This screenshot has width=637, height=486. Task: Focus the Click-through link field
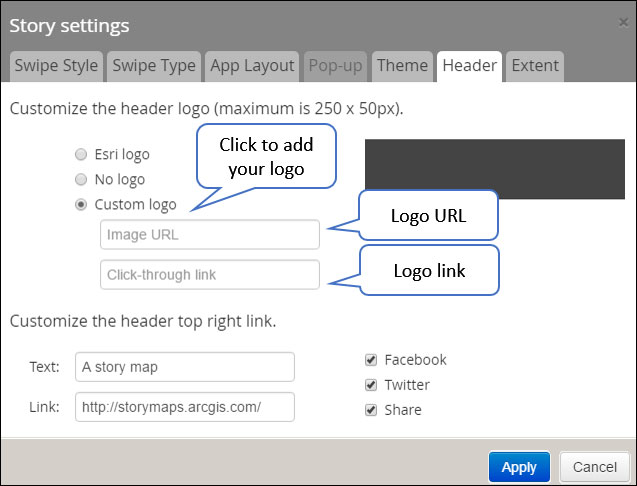[x=210, y=275]
